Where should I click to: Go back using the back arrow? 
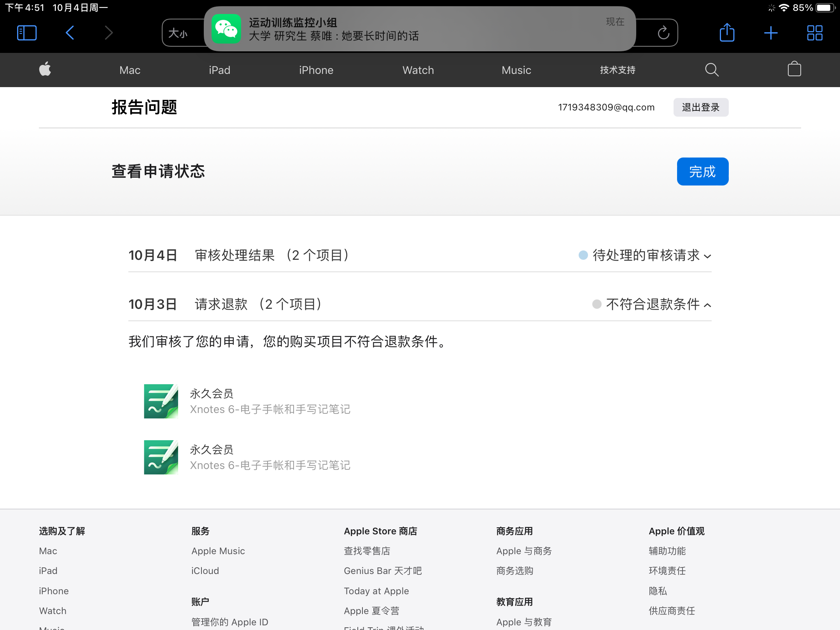coord(70,33)
